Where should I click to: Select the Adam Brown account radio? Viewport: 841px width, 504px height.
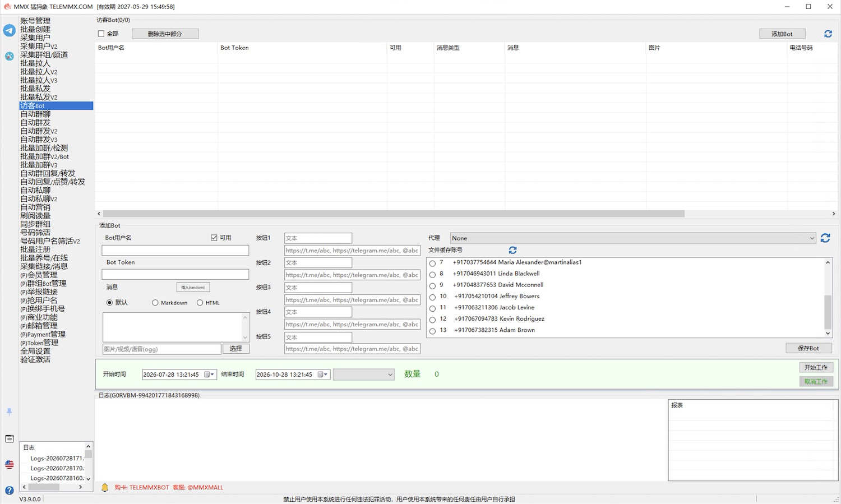tap(432, 331)
